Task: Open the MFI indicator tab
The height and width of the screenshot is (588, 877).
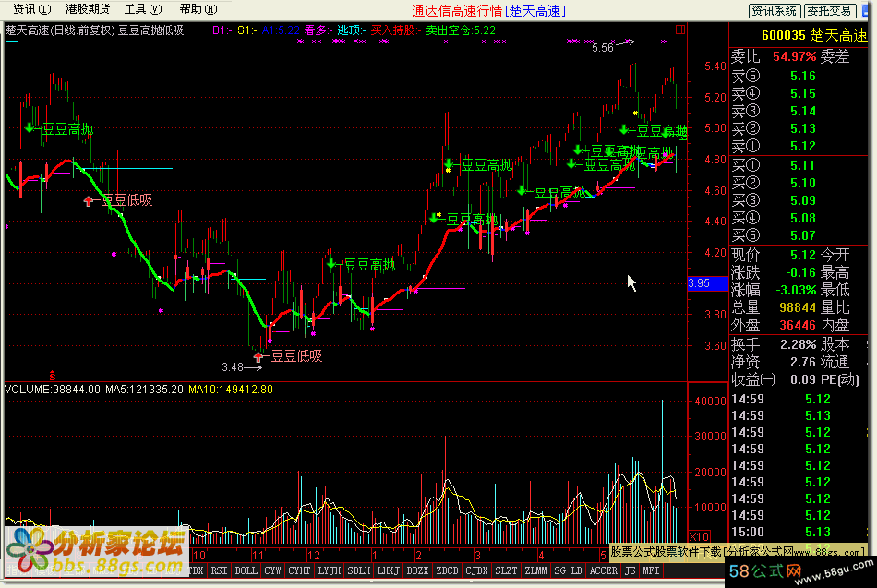Action: click(651, 570)
